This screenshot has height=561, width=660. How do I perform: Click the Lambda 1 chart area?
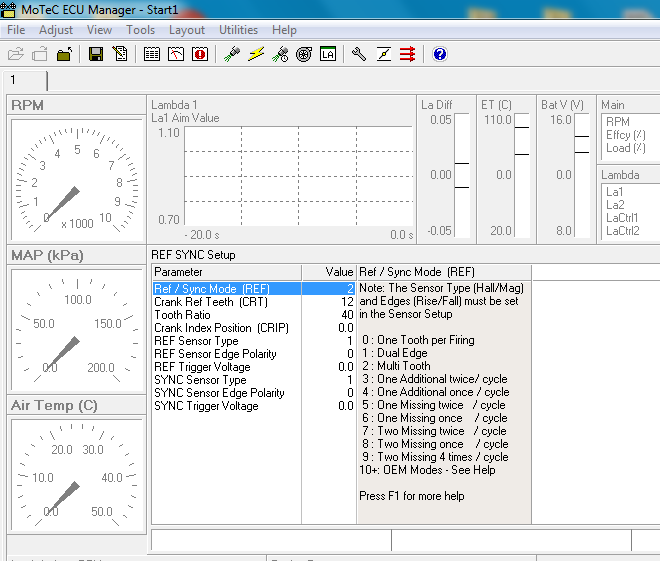(x=299, y=176)
